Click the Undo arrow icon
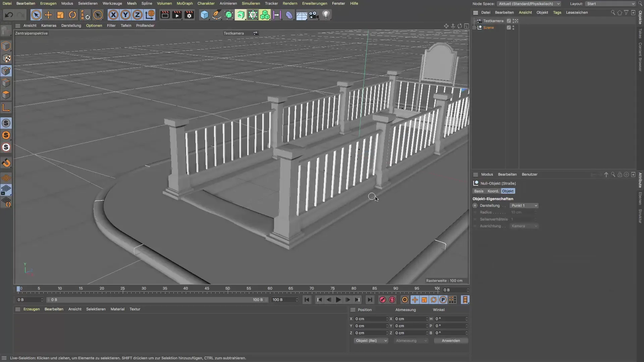Image resolution: width=644 pixels, height=362 pixels. pos(9,15)
